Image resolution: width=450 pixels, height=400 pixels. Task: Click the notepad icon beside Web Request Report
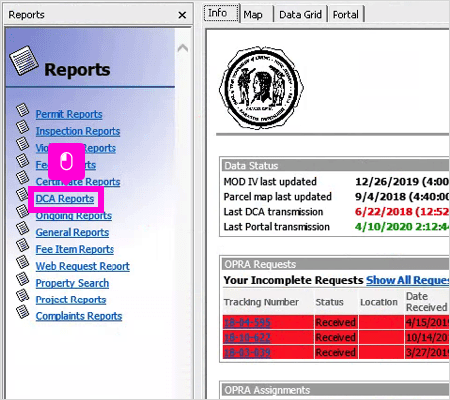click(22, 262)
